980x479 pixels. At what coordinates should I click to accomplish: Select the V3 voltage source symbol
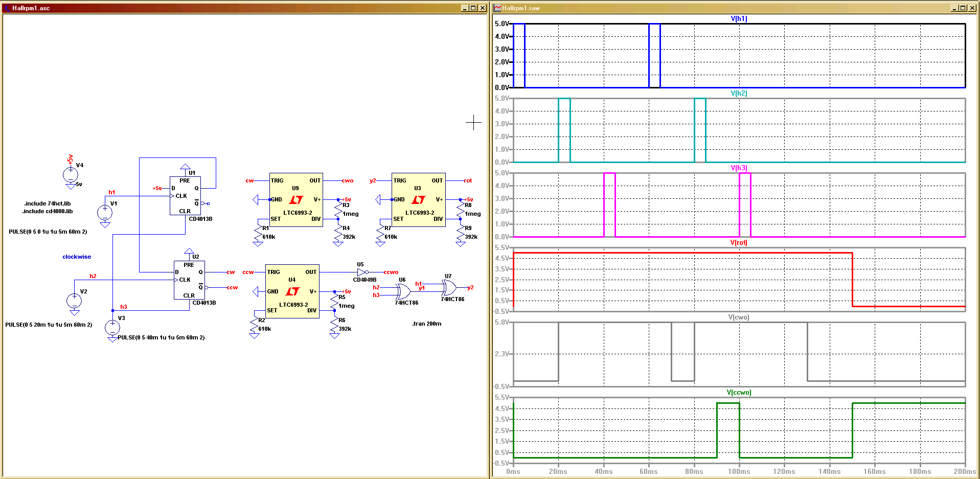tap(112, 327)
